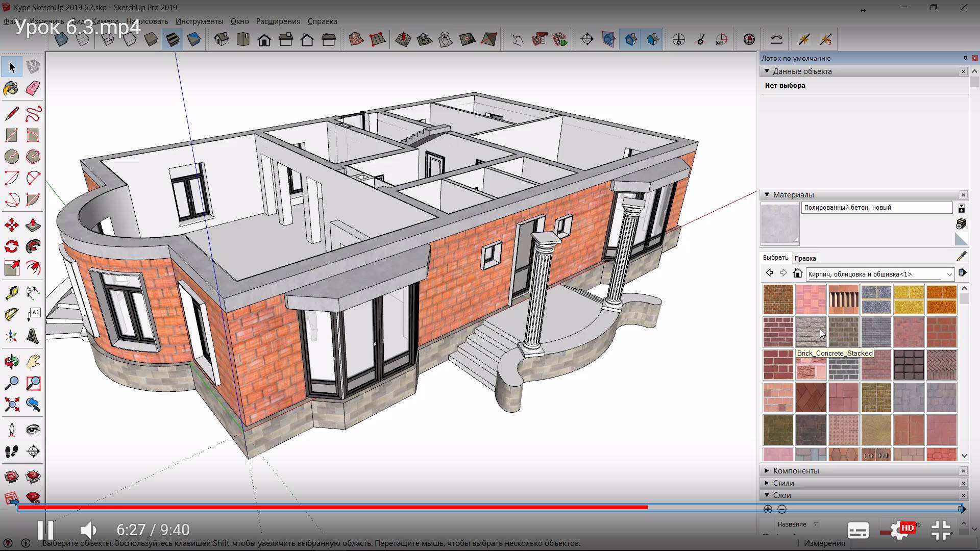
Task: Activate the Walk footprints tool
Action: click(x=11, y=451)
